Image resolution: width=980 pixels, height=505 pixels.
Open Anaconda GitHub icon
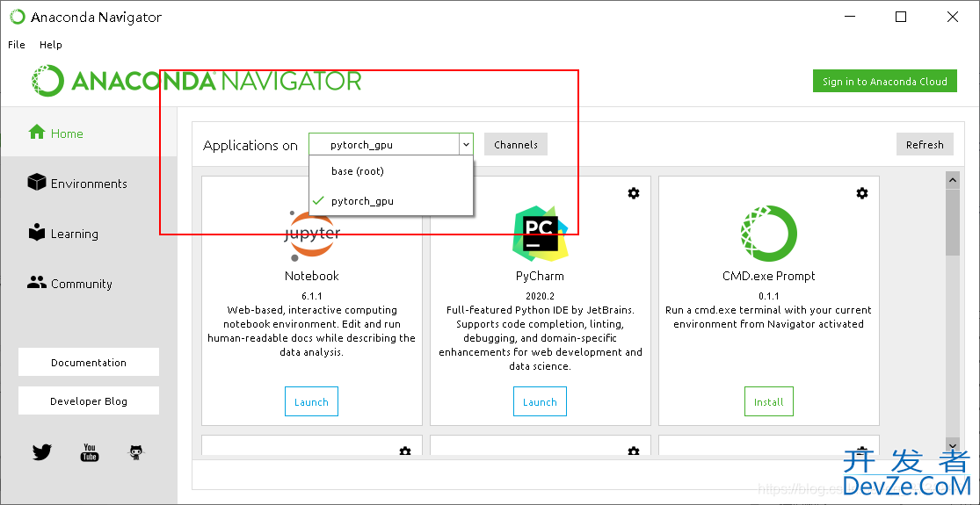click(x=137, y=452)
